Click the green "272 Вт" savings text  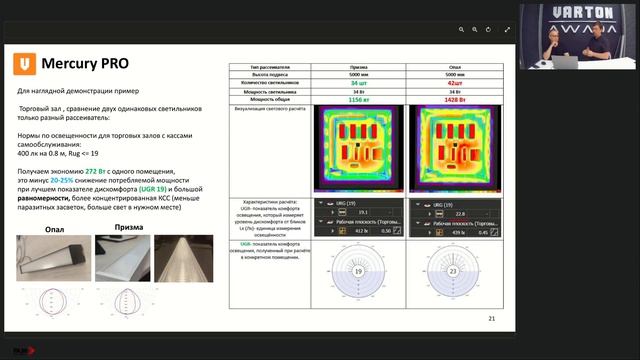95,171
